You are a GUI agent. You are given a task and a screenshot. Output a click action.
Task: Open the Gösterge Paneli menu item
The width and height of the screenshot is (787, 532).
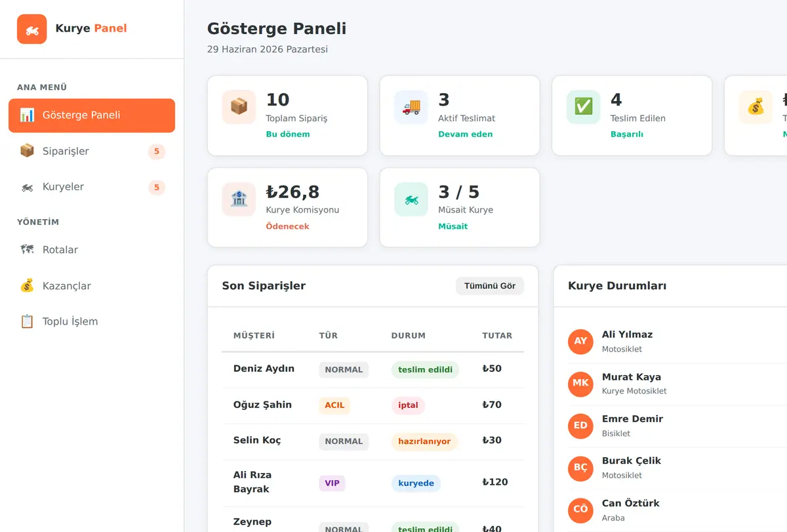(x=92, y=115)
